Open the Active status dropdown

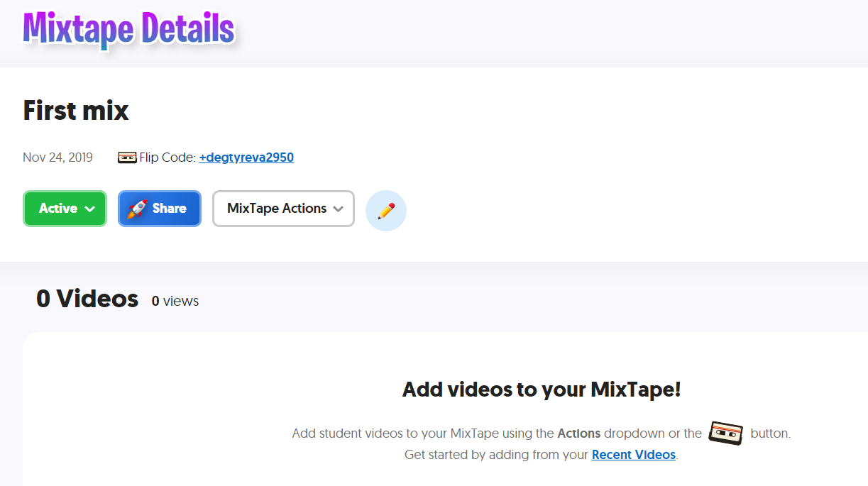point(65,209)
